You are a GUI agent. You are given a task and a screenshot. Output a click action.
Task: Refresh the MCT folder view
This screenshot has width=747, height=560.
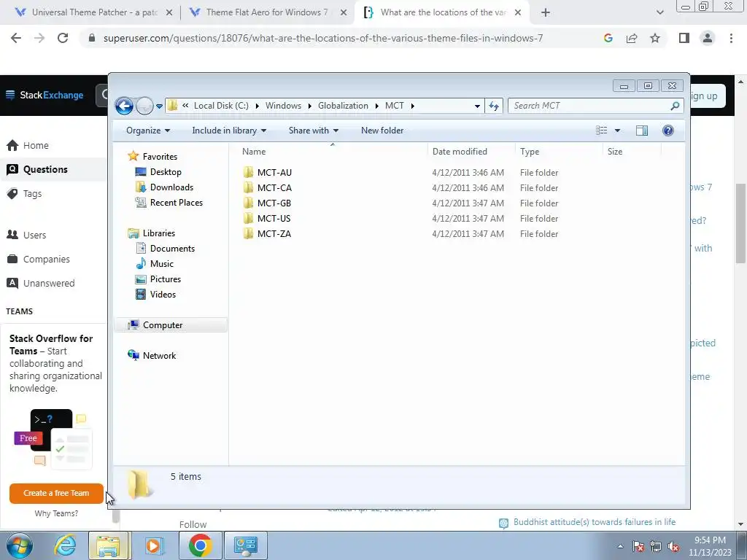(x=494, y=106)
